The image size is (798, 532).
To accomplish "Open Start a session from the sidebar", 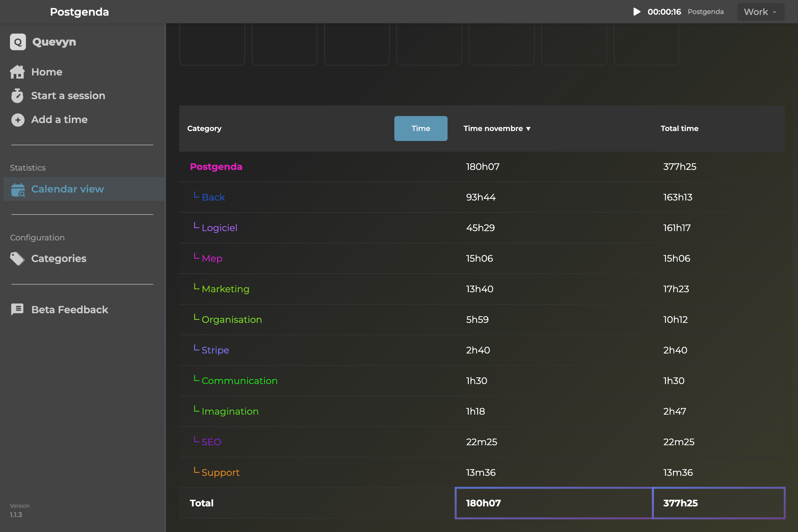I will pos(68,96).
